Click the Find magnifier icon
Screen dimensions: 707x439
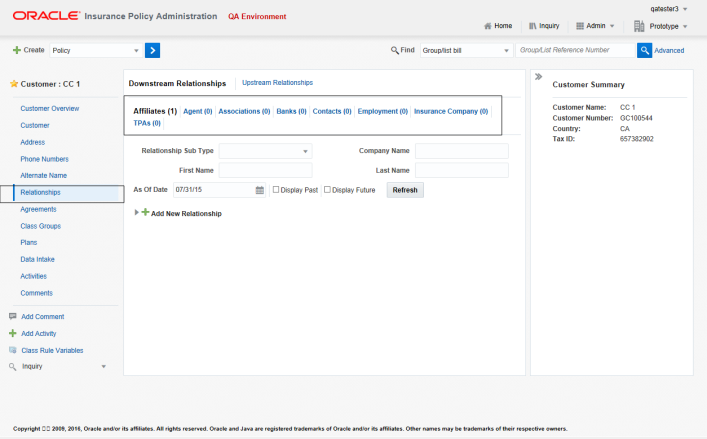[395, 50]
